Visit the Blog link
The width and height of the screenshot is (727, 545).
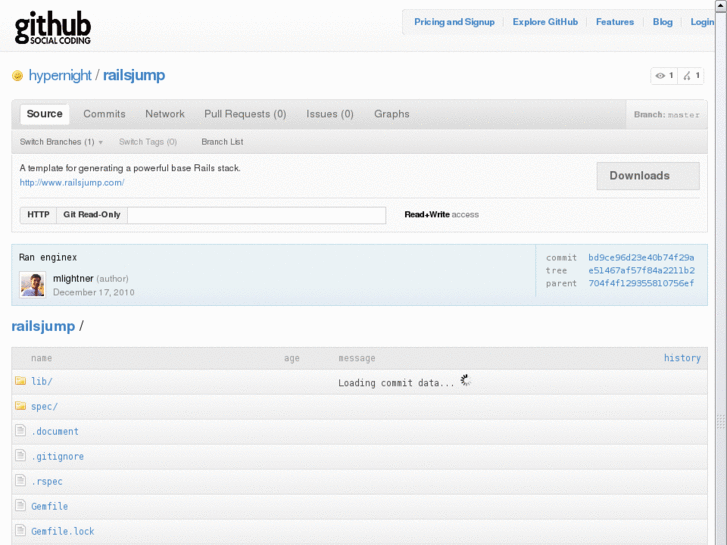[663, 22]
